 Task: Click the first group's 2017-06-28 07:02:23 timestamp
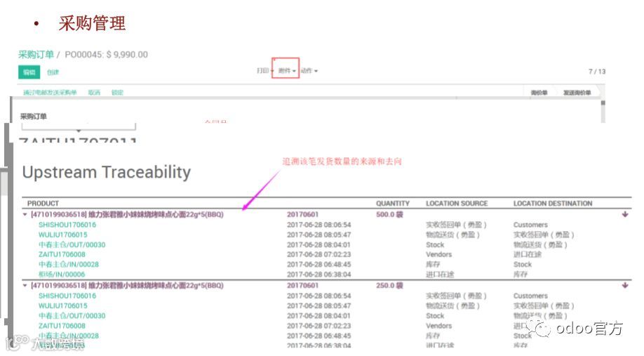click(318, 254)
